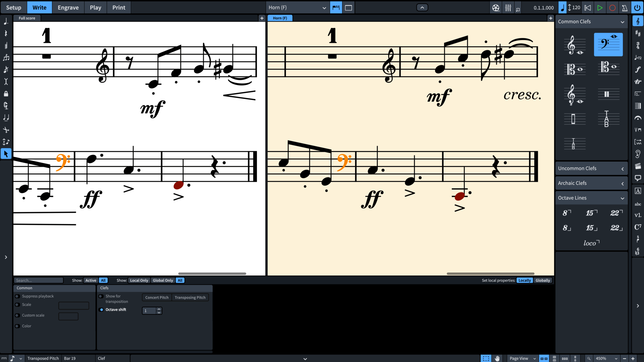
Task: Select the small TAB clef variant
Action: click(574, 144)
